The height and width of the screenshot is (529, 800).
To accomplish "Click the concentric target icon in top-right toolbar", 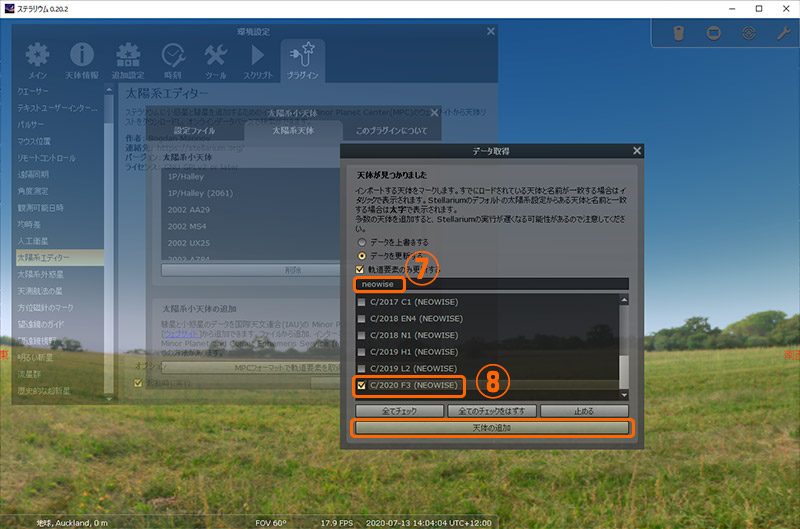I will 748,33.
